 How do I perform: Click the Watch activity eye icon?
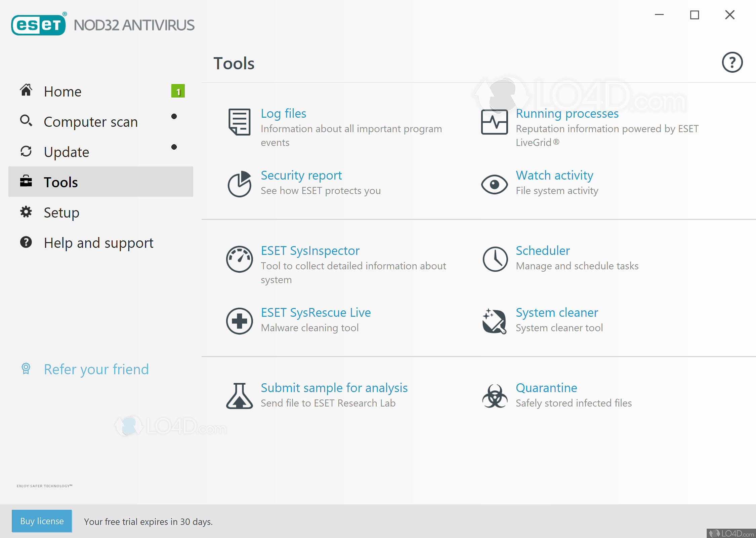click(x=494, y=184)
